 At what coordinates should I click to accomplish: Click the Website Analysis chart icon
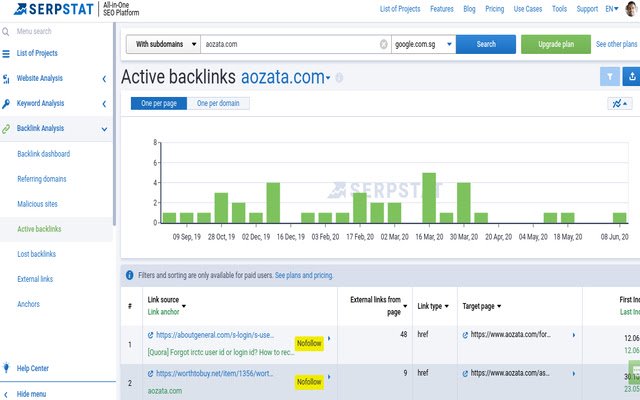(x=6, y=79)
